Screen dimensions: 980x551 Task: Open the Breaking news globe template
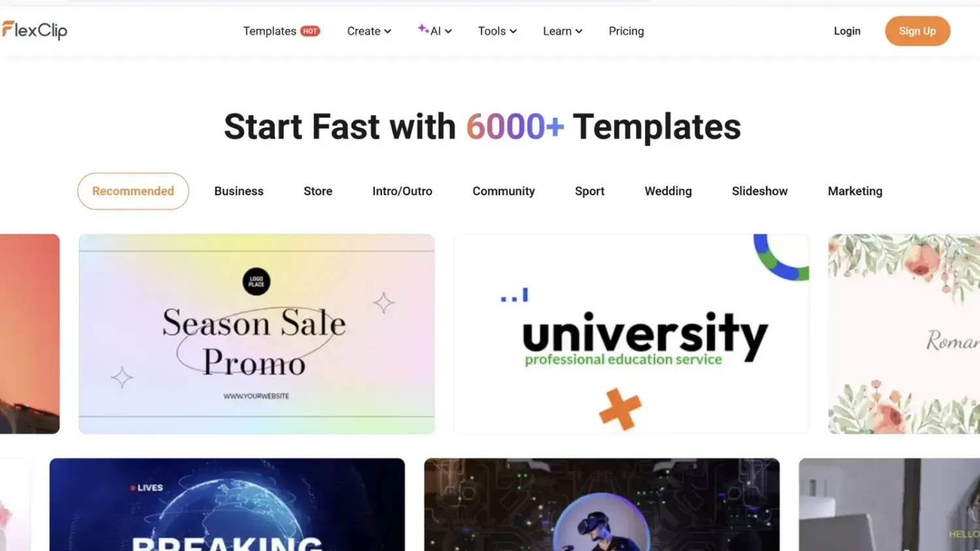[227, 504]
